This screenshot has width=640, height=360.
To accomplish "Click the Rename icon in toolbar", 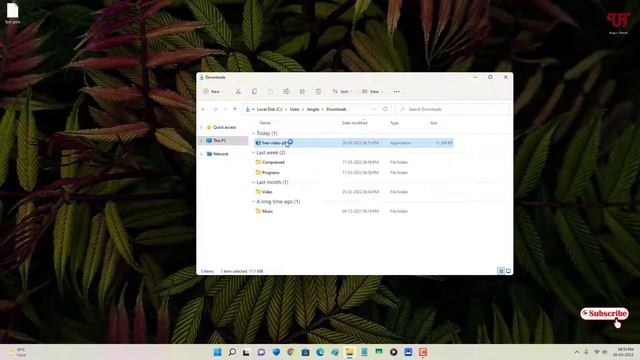I will (286, 91).
